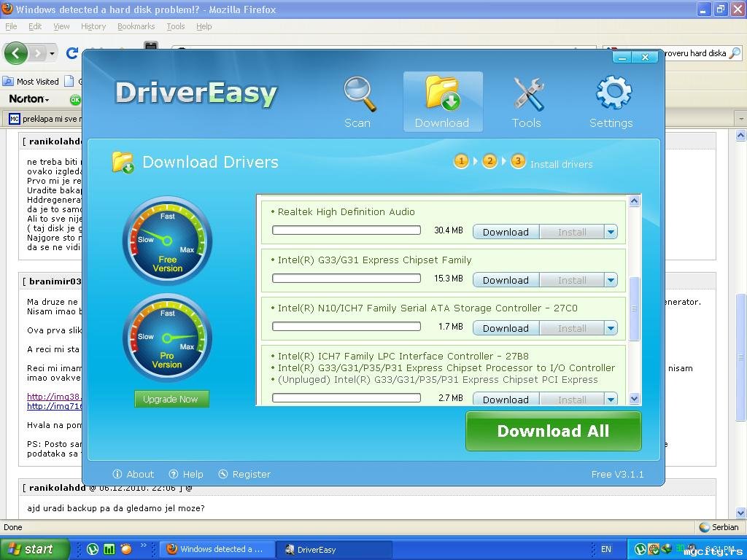Download Realtek High Definition Audio driver
Image resolution: width=747 pixels, height=560 pixels.
coord(506,232)
